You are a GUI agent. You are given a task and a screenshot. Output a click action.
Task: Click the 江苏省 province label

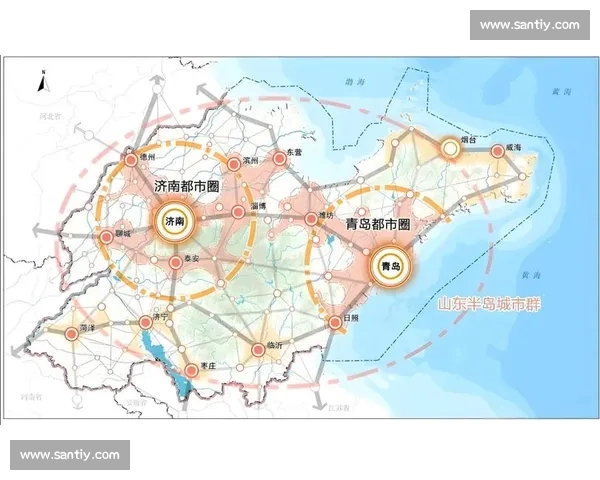(x=339, y=408)
